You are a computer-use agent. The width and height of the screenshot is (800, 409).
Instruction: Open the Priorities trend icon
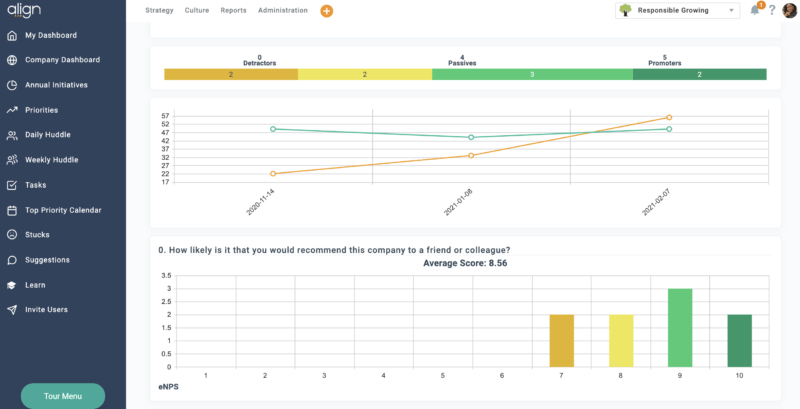(x=12, y=110)
